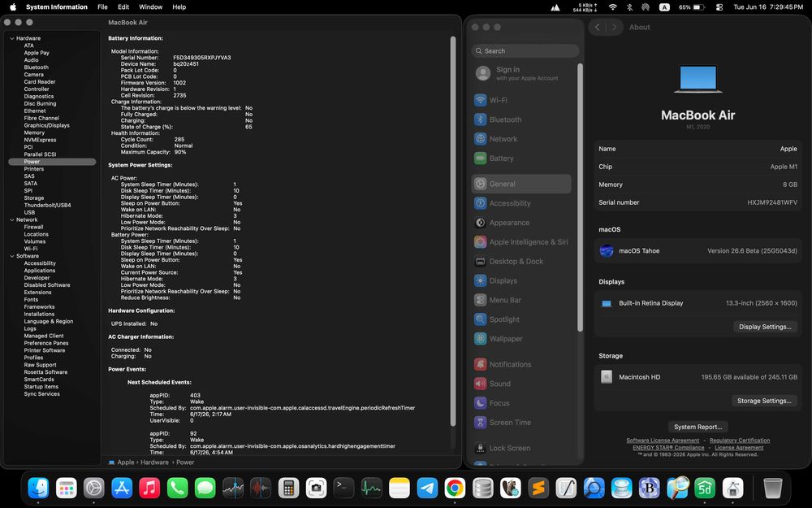Select Thunderbolt/USB4 in System Information sidebar
This screenshot has width=812, height=508.
point(47,206)
